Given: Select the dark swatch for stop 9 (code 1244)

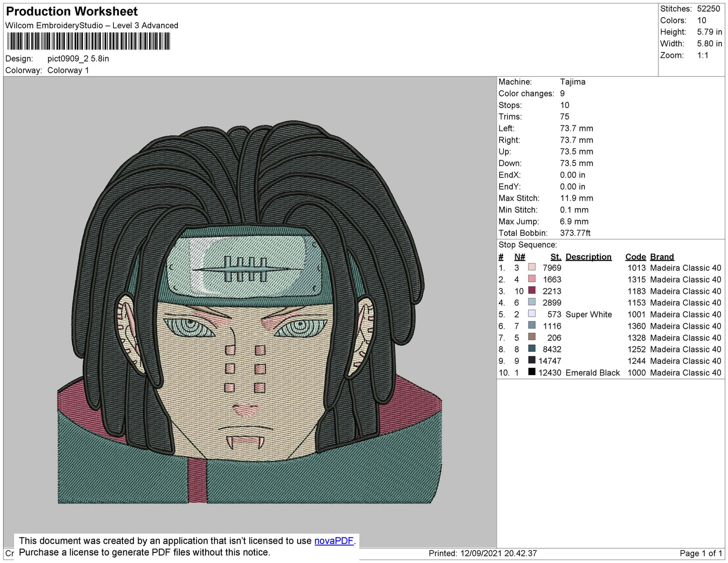Looking at the screenshot, I should (532, 360).
